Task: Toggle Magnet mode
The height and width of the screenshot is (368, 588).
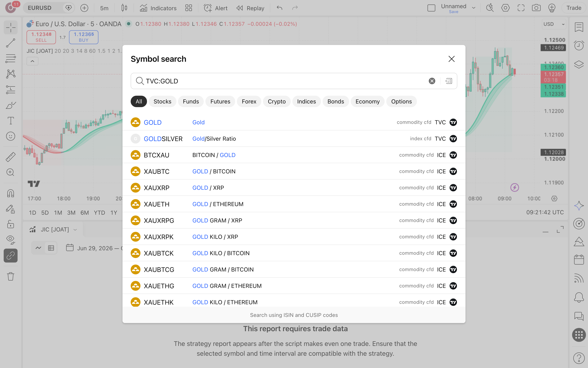Action: (x=10, y=193)
